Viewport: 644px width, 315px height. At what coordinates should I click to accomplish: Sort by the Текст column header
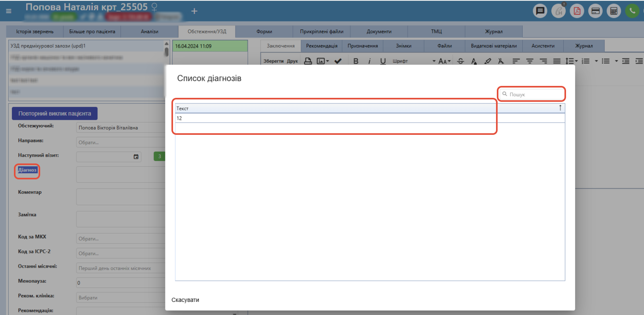pos(370,108)
